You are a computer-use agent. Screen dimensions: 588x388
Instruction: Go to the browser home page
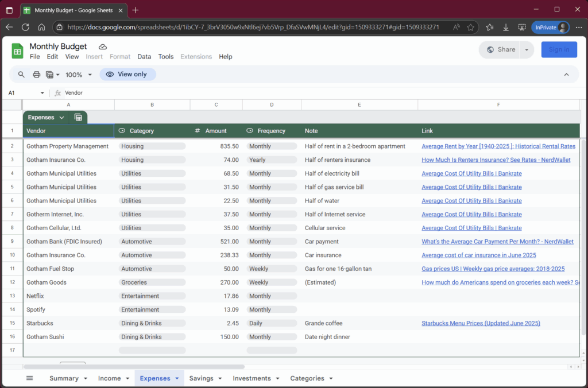coord(41,27)
